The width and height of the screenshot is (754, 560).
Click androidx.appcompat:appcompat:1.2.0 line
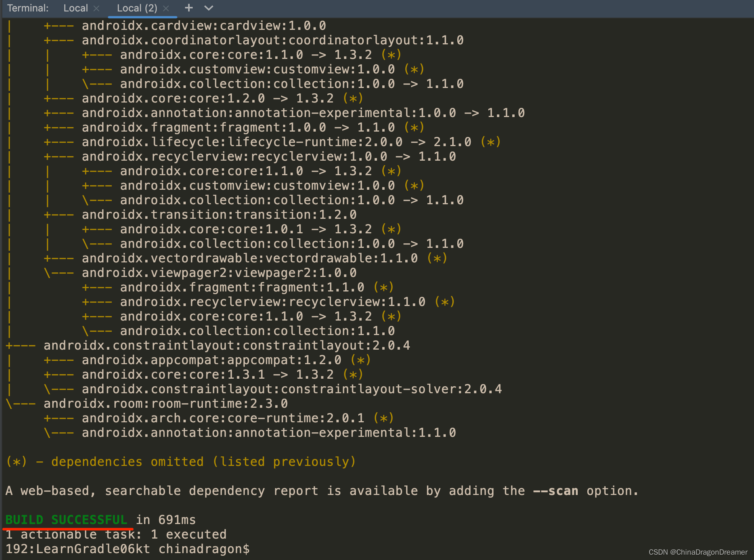(x=226, y=360)
